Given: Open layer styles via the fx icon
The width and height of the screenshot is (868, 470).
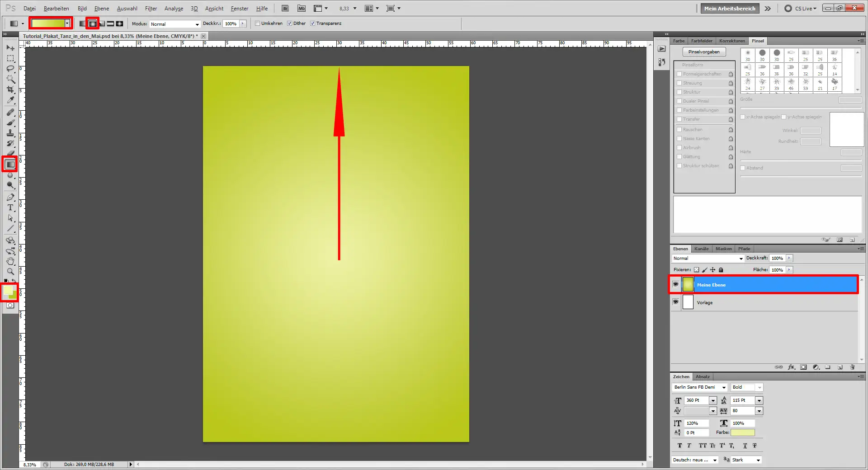Looking at the screenshot, I should [x=791, y=367].
